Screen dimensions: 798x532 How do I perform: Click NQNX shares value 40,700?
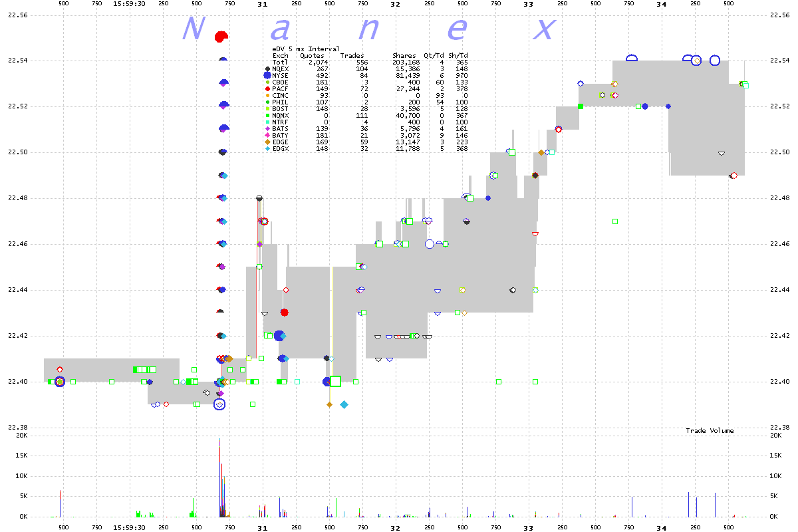408,115
